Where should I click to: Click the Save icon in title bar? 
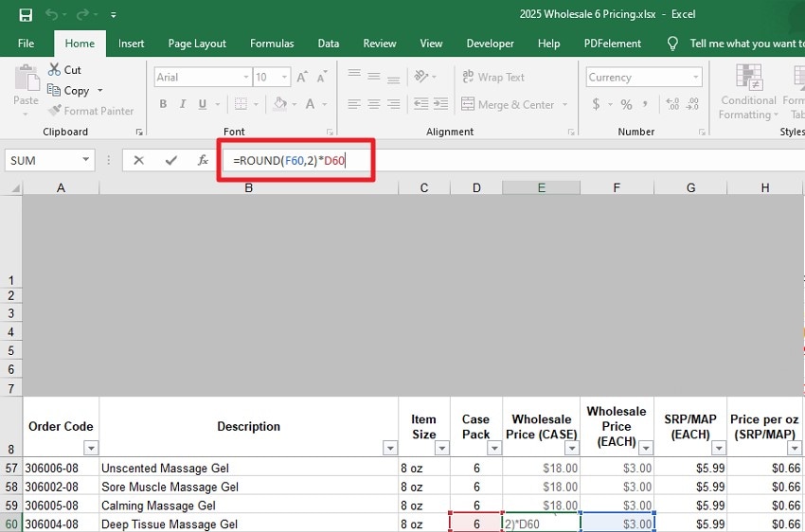tap(26, 15)
